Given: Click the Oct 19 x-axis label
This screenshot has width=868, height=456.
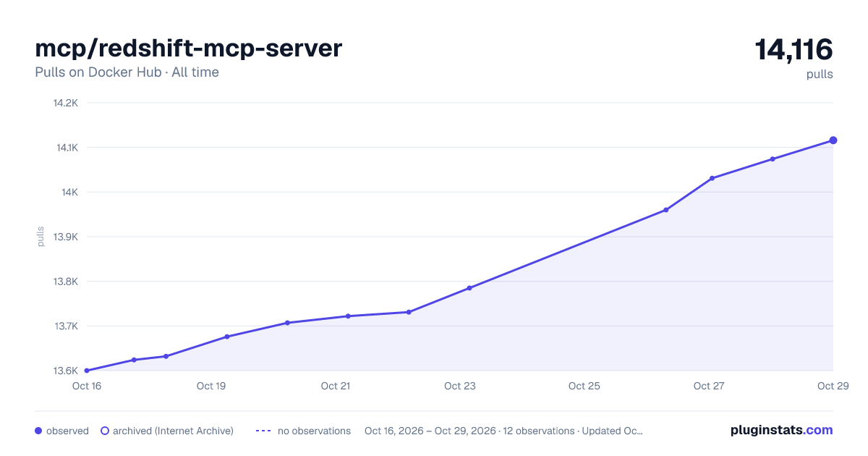Looking at the screenshot, I should pyautogui.click(x=211, y=386).
